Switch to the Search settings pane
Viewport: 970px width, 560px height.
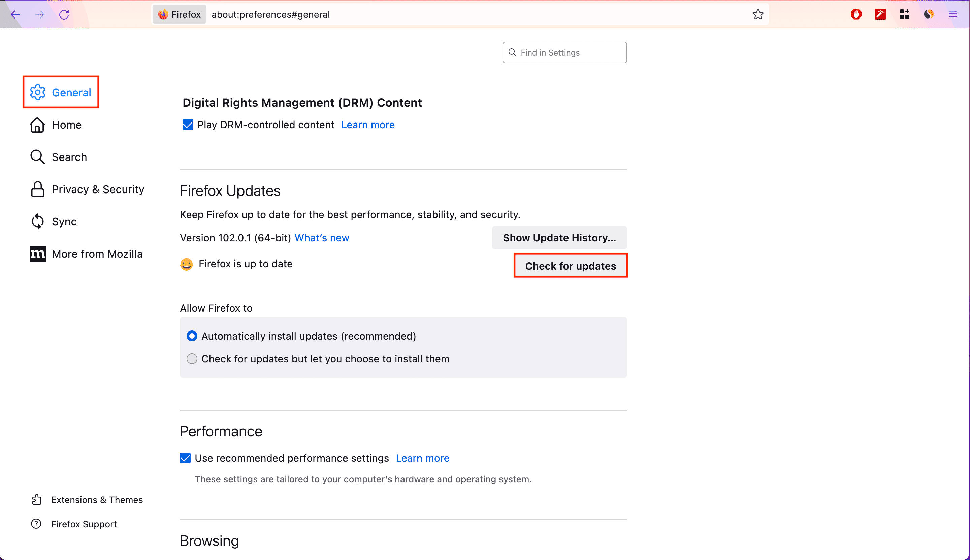pos(59,157)
